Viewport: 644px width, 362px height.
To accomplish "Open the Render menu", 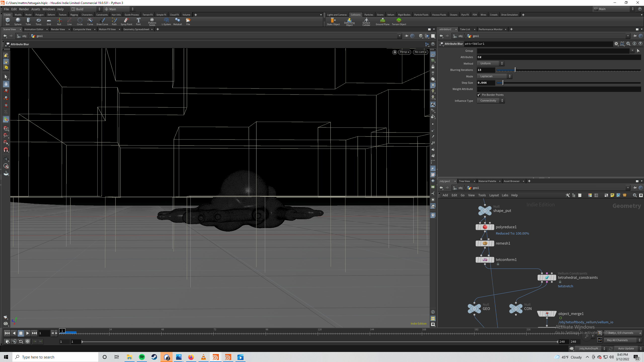I will (x=24, y=9).
